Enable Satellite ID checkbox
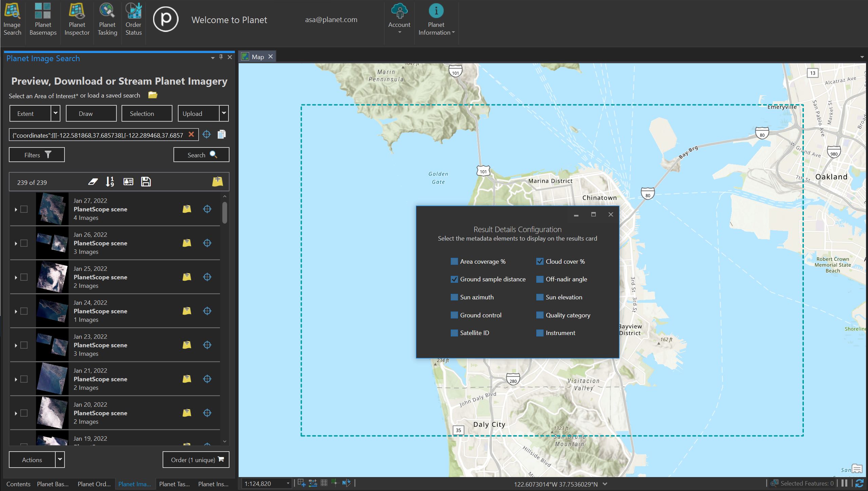The image size is (868, 491). [454, 333]
